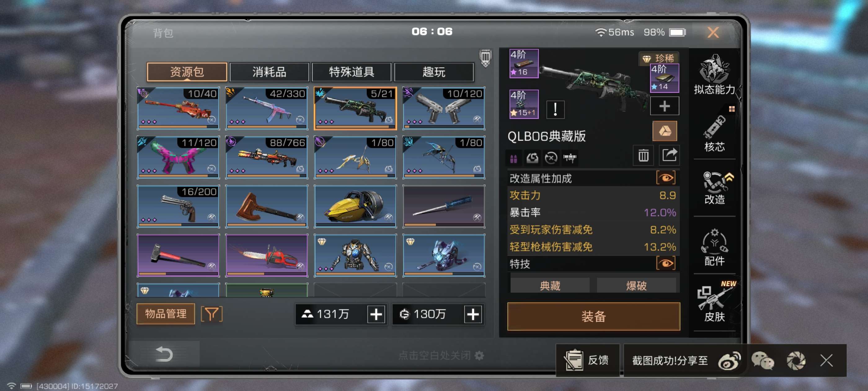Add more of the 131万 currency
The image size is (868, 391).
tap(376, 314)
